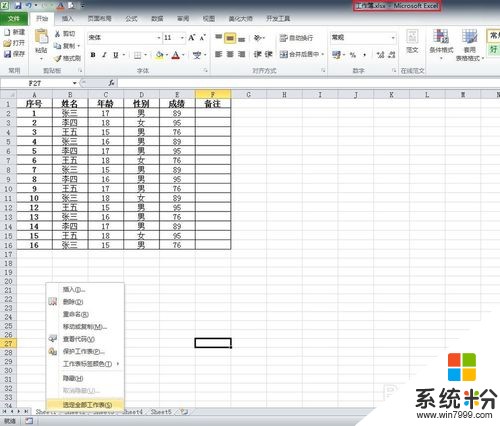Open the font size dropdown showing 11
This screenshot has height=426, width=500.
pyautogui.click(x=182, y=38)
